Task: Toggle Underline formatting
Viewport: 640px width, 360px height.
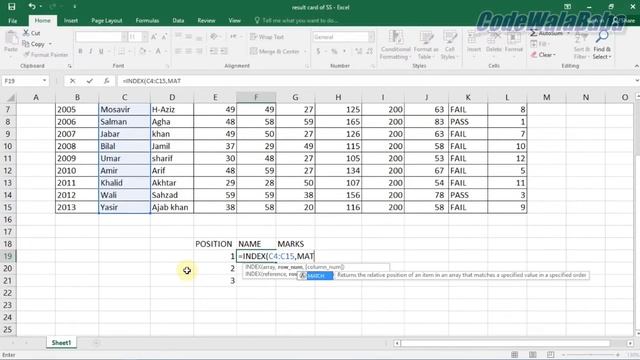Action: [101, 51]
